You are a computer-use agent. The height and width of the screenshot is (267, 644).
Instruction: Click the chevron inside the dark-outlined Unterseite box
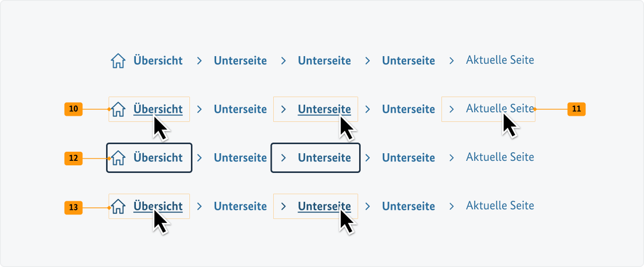[283, 158]
